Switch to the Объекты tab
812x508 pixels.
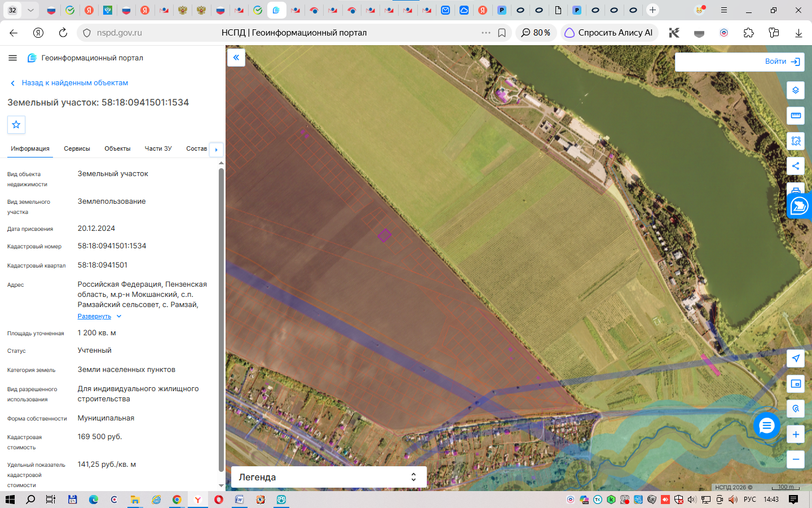click(x=117, y=148)
